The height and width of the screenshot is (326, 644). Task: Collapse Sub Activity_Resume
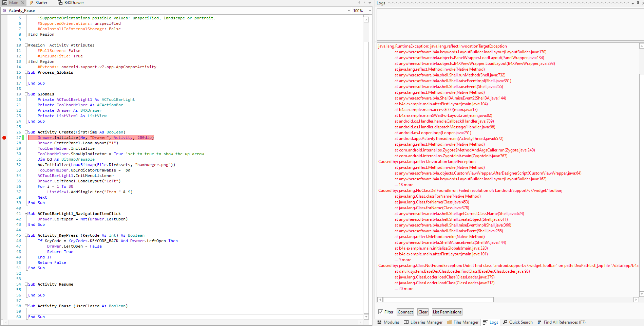point(26,284)
